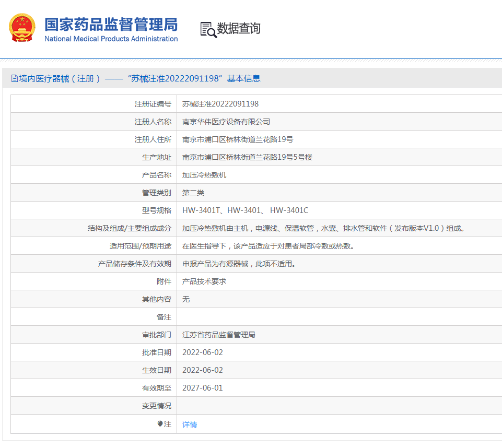
Task: Click the 型号规格 label
Action: click(157, 210)
